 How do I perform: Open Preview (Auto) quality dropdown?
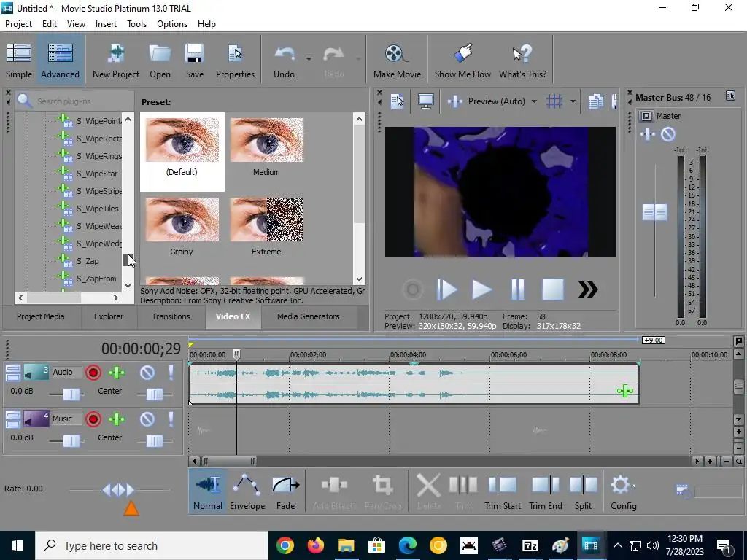(x=534, y=101)
